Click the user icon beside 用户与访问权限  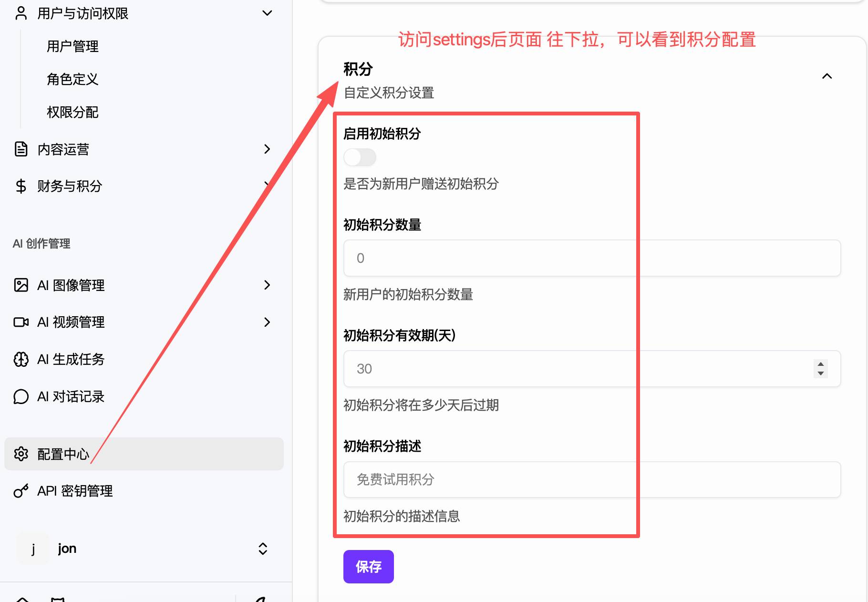point(21,13)
